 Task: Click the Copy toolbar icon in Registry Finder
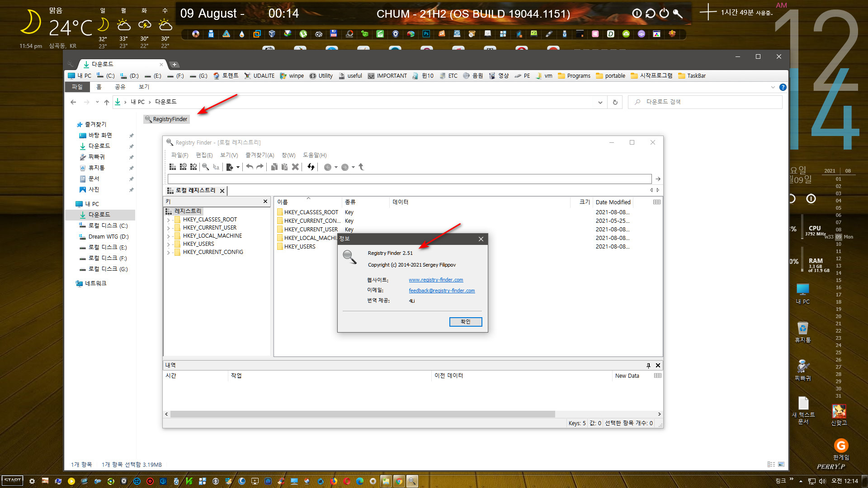pyautogui.click(x=274, y=167)
